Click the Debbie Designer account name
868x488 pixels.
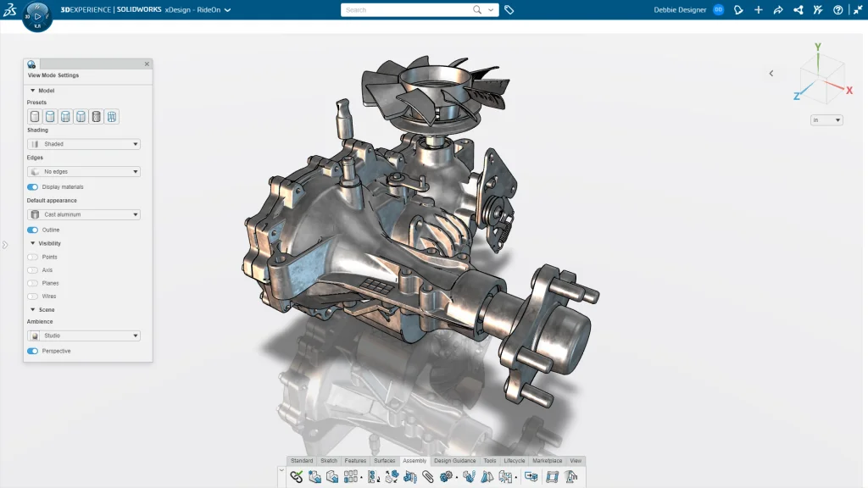pos(678,9)
